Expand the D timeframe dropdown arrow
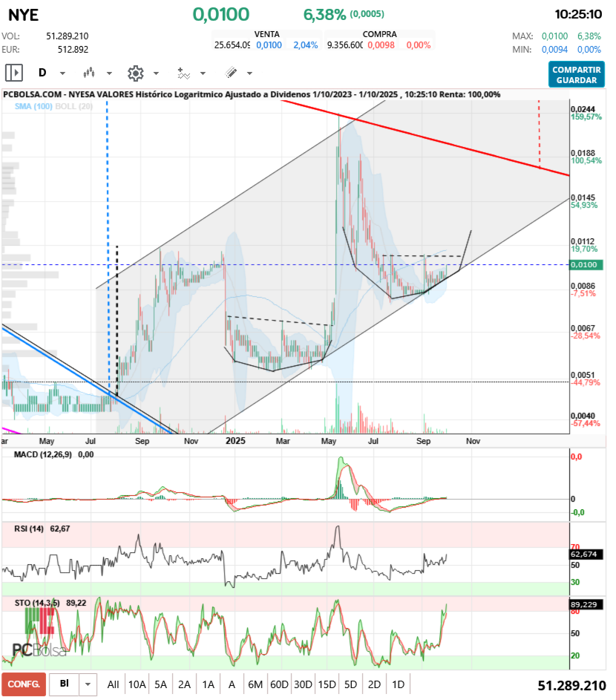 pyautogui.click(x=62, y=73)
